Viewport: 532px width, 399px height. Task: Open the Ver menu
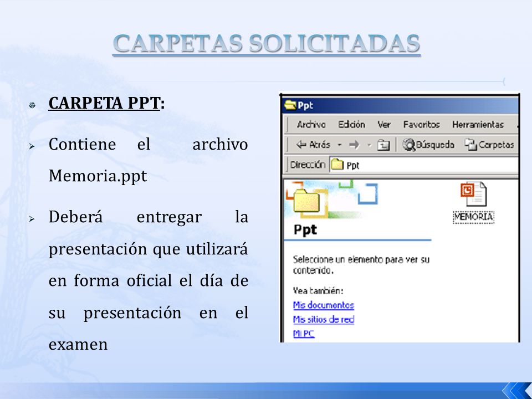tap(384, 125)
